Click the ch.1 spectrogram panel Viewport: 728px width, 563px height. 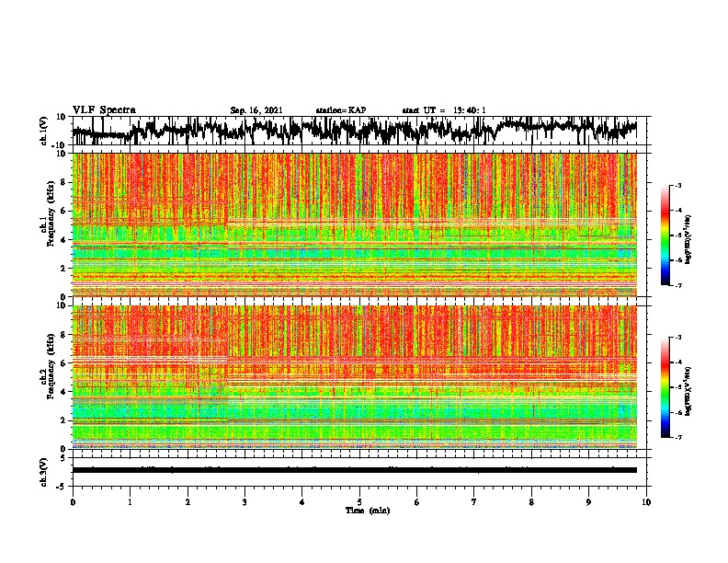point(354,224)
